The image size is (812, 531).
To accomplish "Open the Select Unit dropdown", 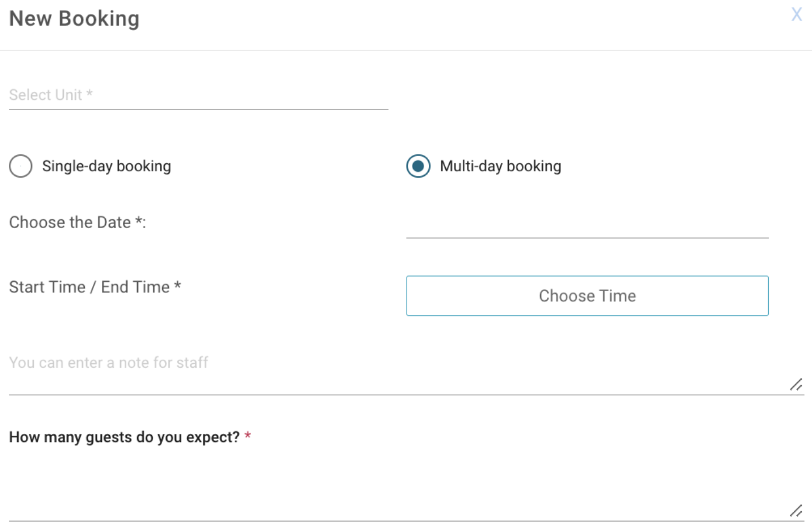I will 198,95.
